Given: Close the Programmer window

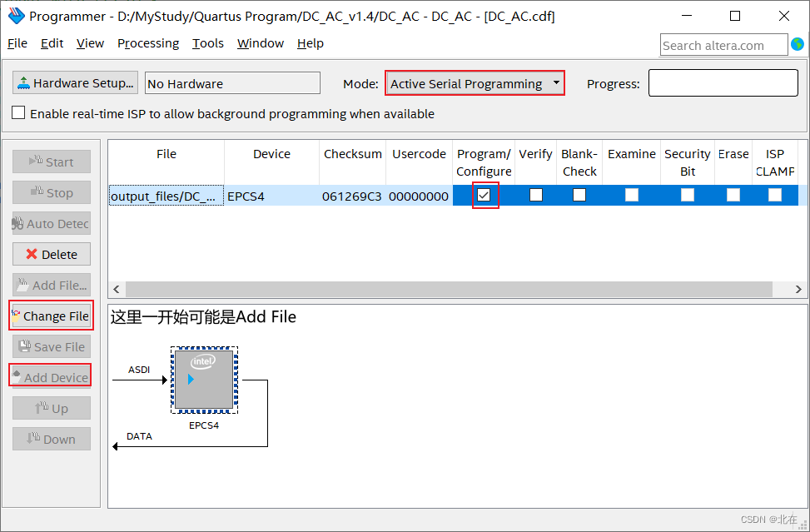Looking at the screenshot, I should [x=784, y=16].
